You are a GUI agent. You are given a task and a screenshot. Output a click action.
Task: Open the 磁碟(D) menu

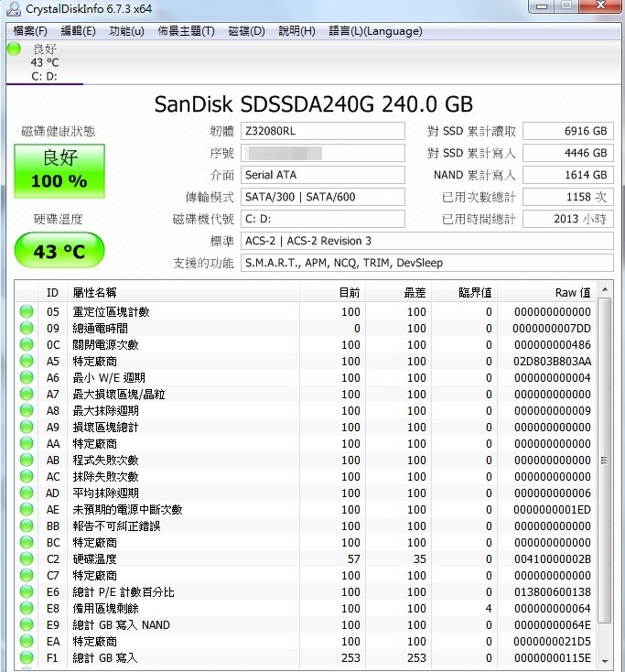247,31
